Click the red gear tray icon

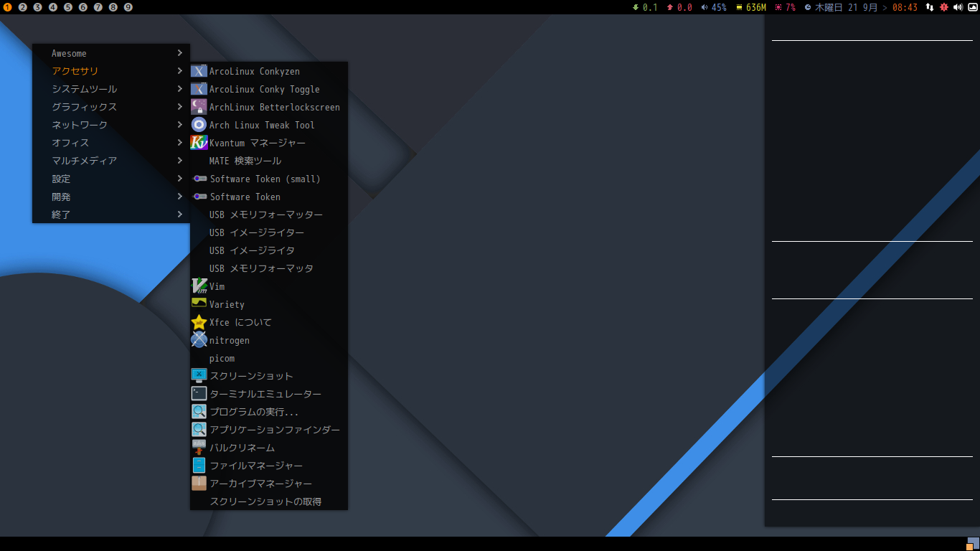[944, 7]
